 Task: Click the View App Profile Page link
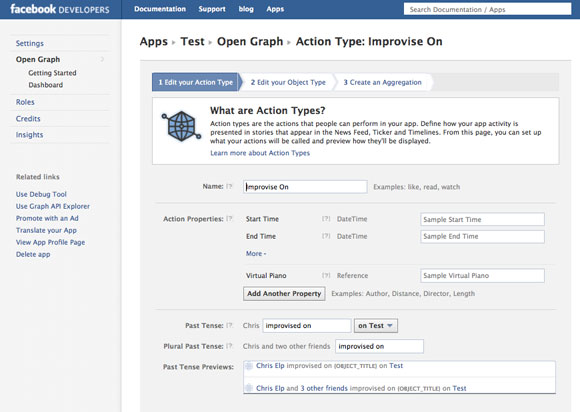tap(50, 242)
